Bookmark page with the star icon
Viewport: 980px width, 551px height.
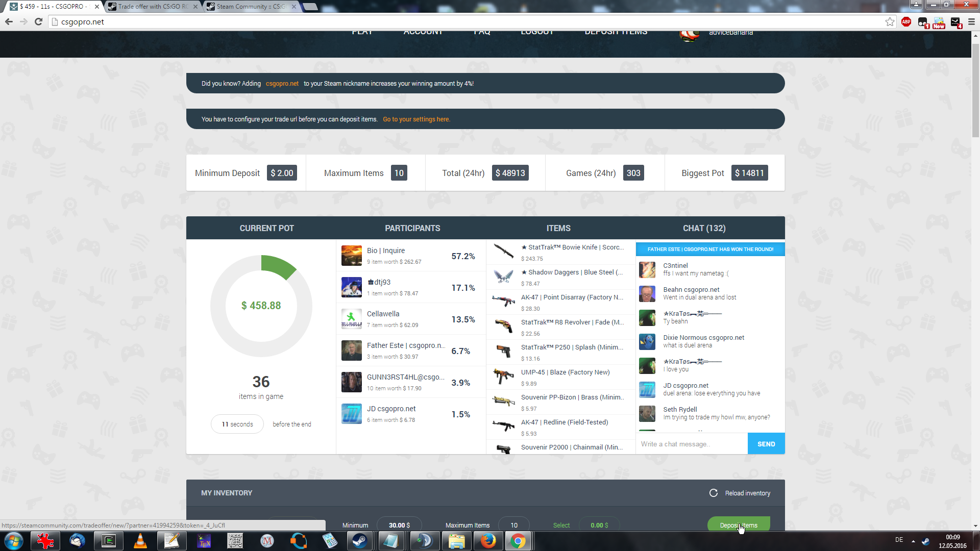[x=890, y=21]
